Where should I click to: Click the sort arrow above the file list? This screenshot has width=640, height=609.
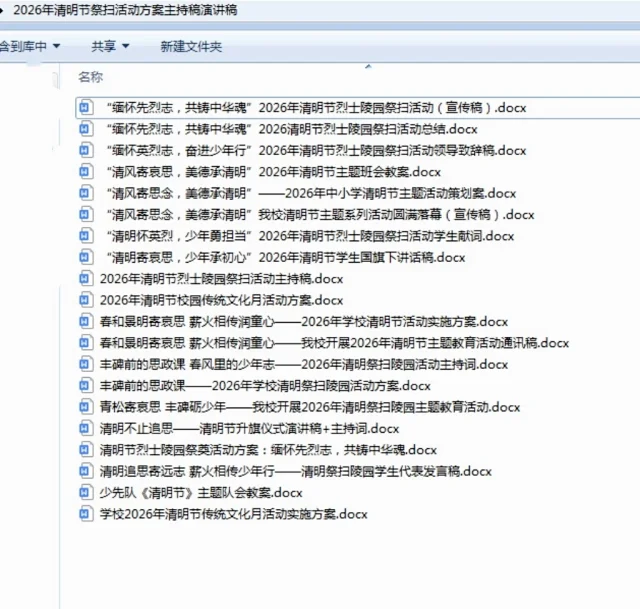[x=369, y=66]
